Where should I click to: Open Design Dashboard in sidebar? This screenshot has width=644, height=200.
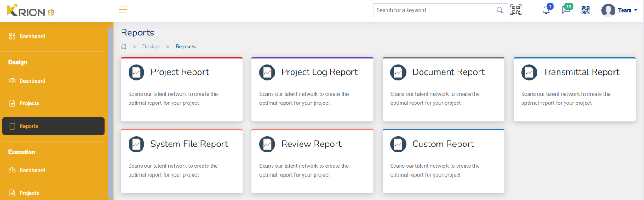(32, 81)
